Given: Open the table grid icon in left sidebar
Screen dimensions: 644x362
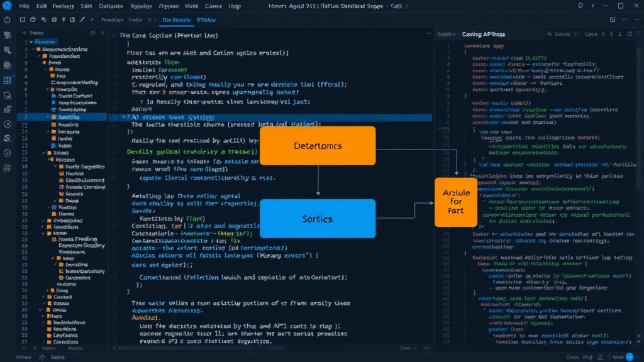Looking at the screenshot, I should pyautogui.click(x=8, y=80).
